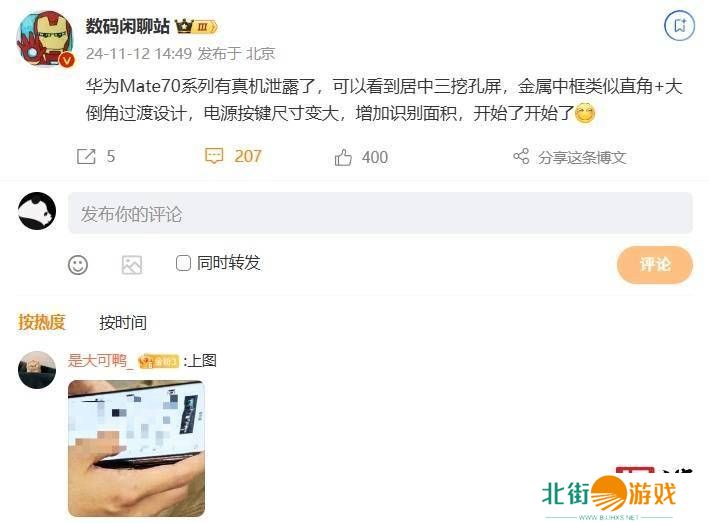Click the 发布你的评论 comment input field
This screenshot has height=523, width=709.
click(380, 213)
